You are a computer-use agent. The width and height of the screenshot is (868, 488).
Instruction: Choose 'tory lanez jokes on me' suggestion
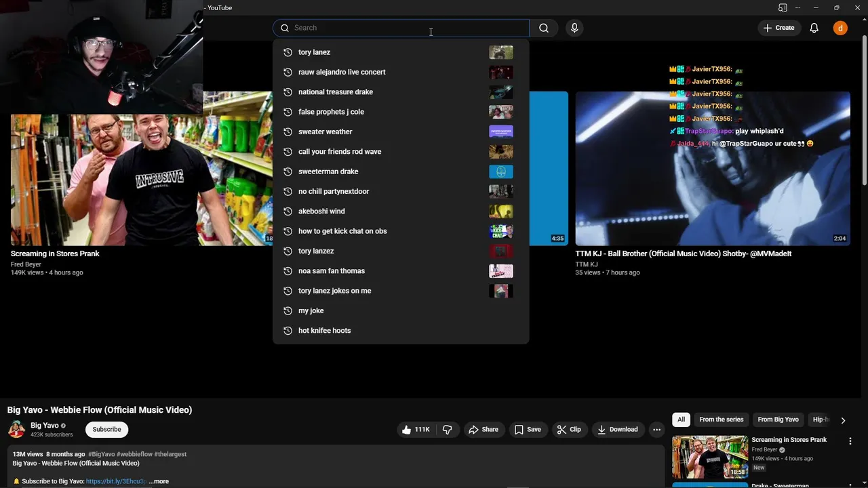pos(400,291)
